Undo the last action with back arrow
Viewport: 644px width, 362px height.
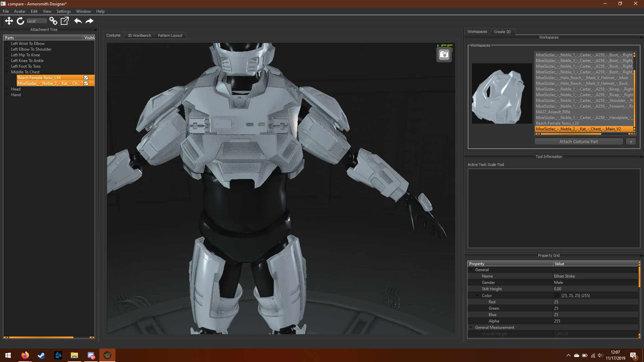78,21
